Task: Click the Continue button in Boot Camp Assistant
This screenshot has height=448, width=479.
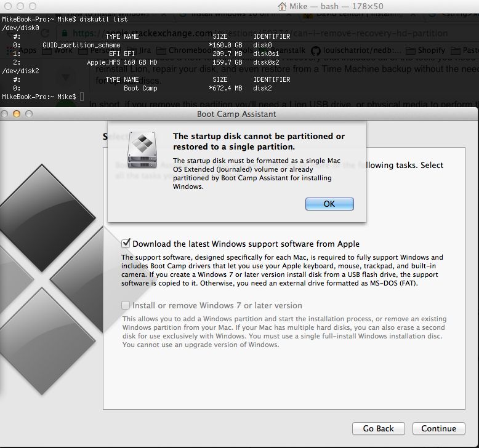Action: tap(438, 428)
